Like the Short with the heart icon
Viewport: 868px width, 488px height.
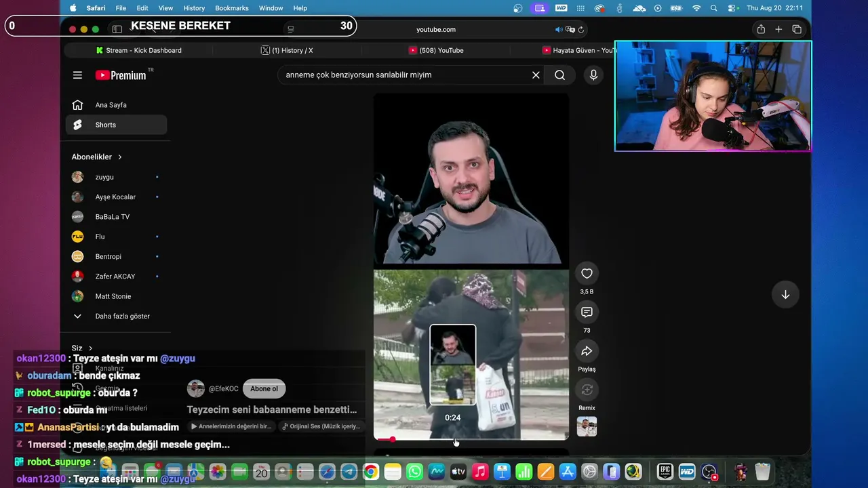click(587, 274)
